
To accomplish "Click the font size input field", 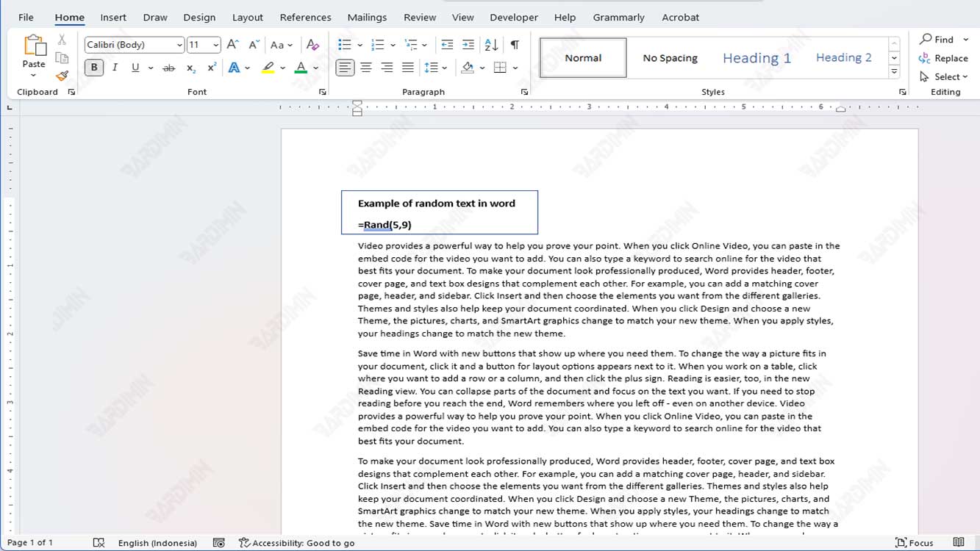I will click(x=198, y=45).
